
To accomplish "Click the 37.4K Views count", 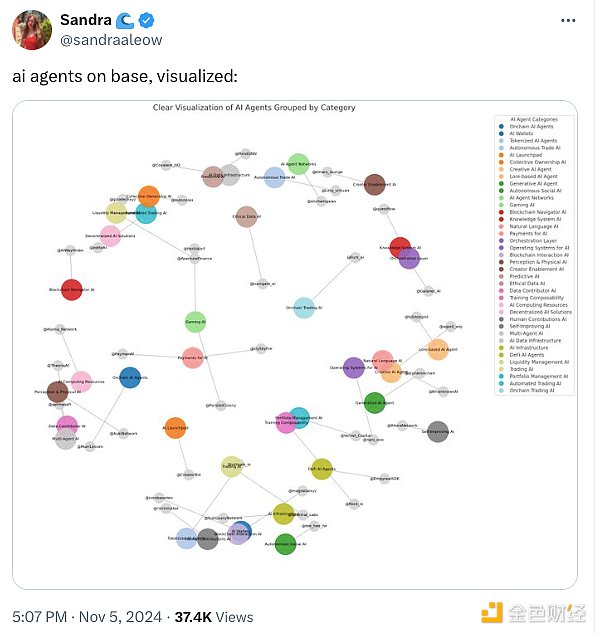I will click(214, 617).
